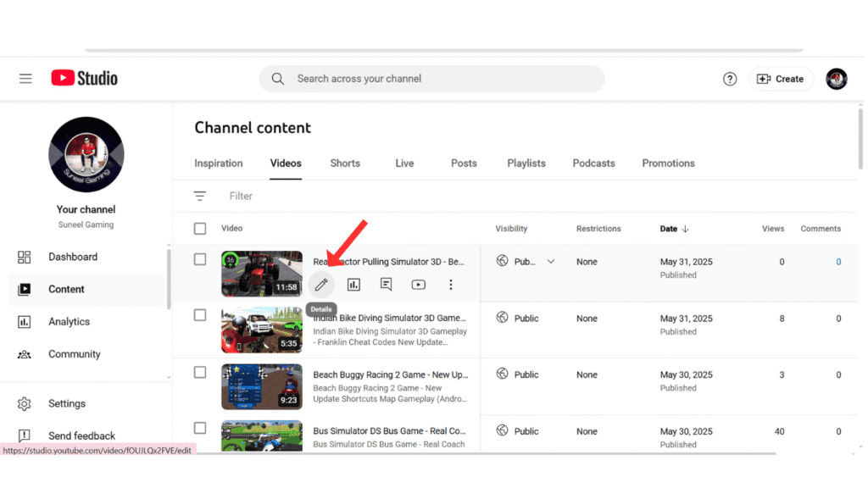Switch to the Playlists tab

[526, 164]
